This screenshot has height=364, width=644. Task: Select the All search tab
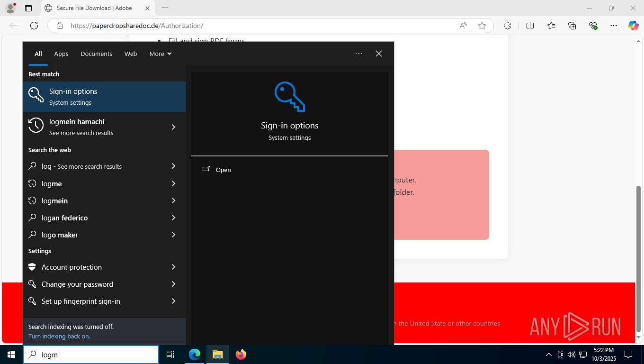[38, 54]
